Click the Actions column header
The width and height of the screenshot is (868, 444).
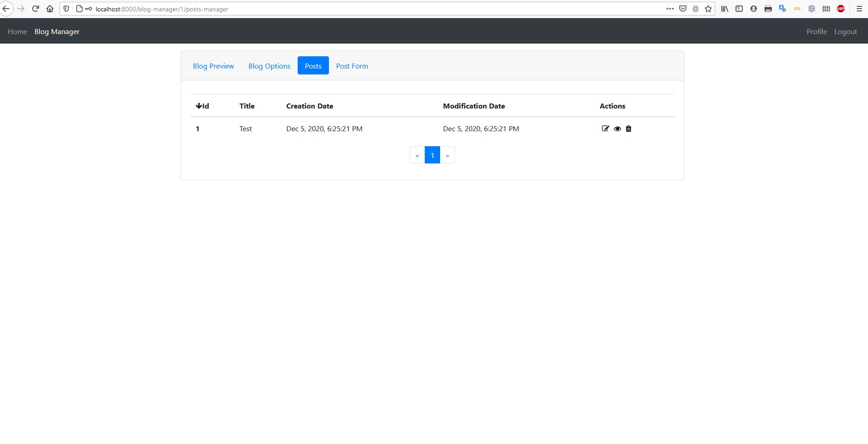pos(612,106)
